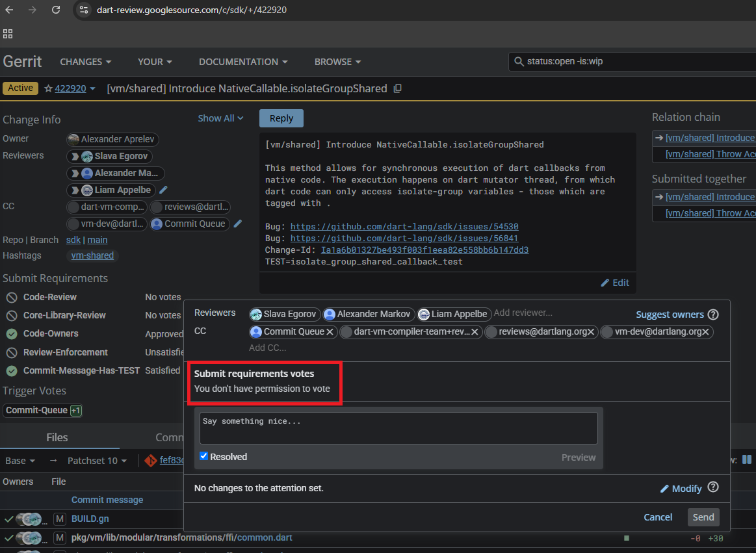
Task: Click the Commit-Queue +1 vote chip
Action: point(43,410)
